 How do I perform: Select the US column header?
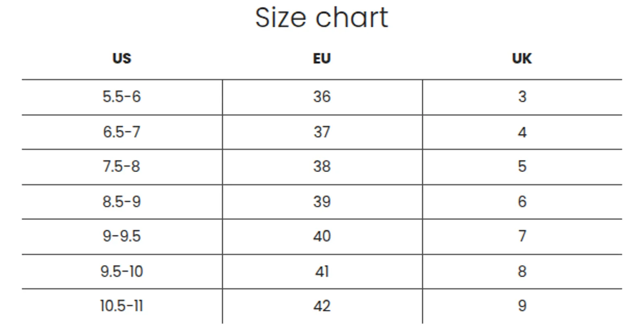pyautogui.click(x=122, y=59)
